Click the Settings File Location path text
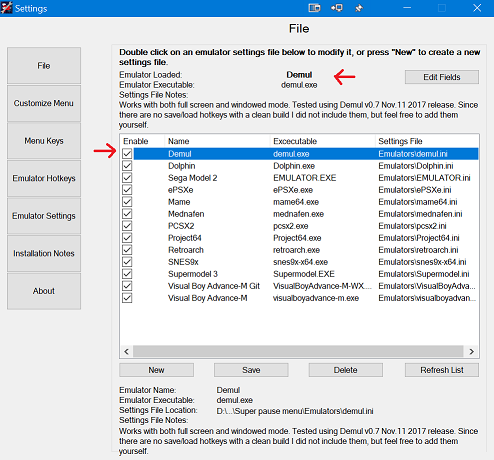 click(295, 411)
